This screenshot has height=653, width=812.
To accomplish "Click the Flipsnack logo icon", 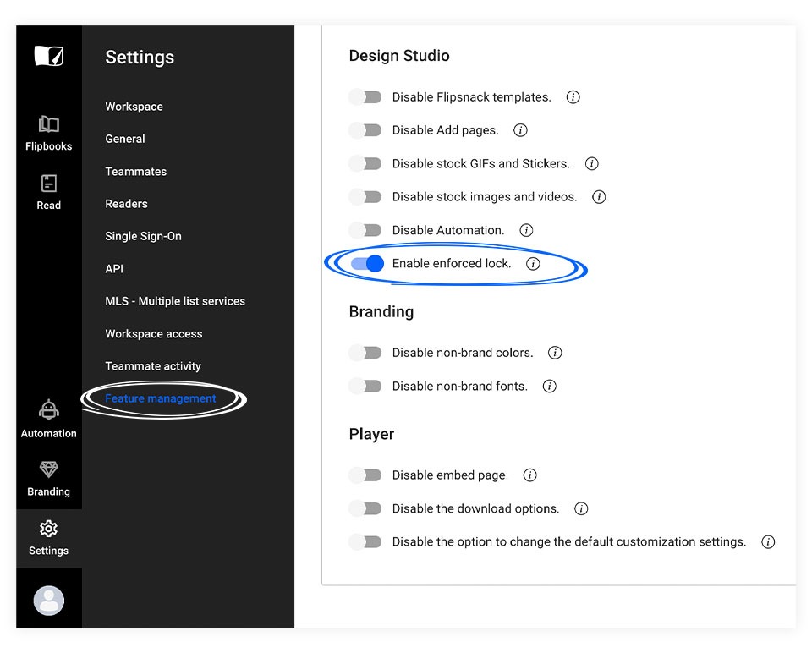I will pos(49,56).
